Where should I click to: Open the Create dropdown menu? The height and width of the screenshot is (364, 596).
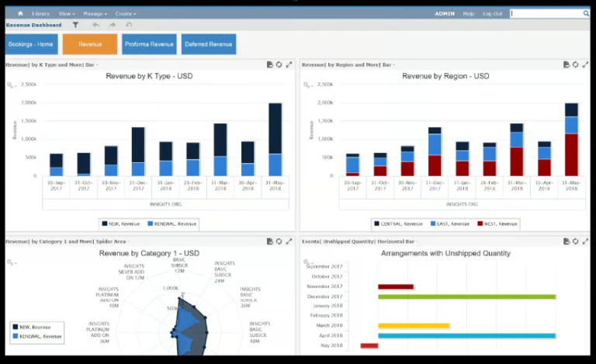tap(126, 13)
